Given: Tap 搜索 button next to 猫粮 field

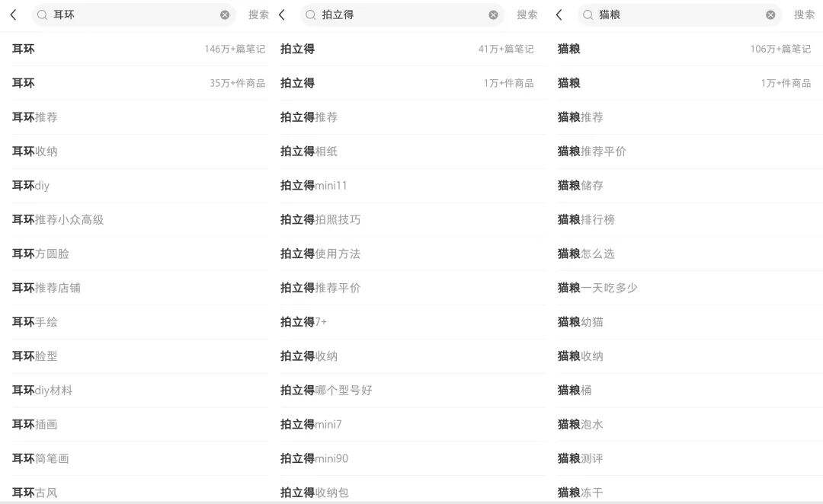Looking at the screenshot, I should pyautogui.click(x=804, y=15).
